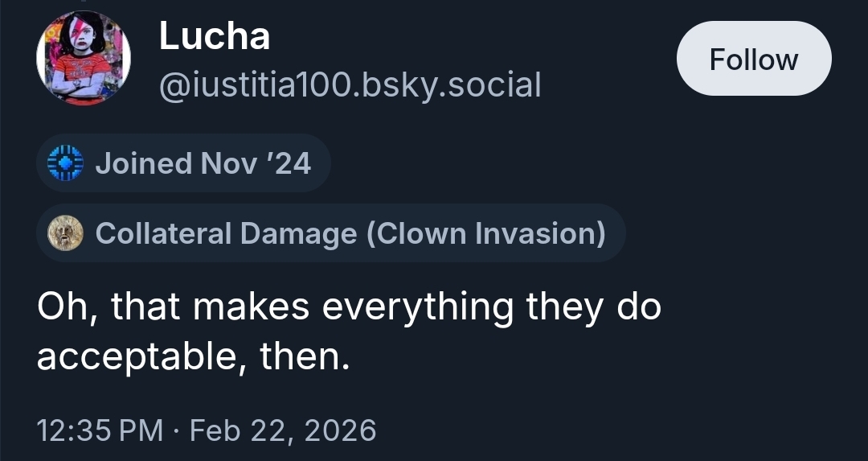This screenshot has height=461, width=868.
Task: Open the @iustitia100.bsky.social handle link
Action: 350,84
